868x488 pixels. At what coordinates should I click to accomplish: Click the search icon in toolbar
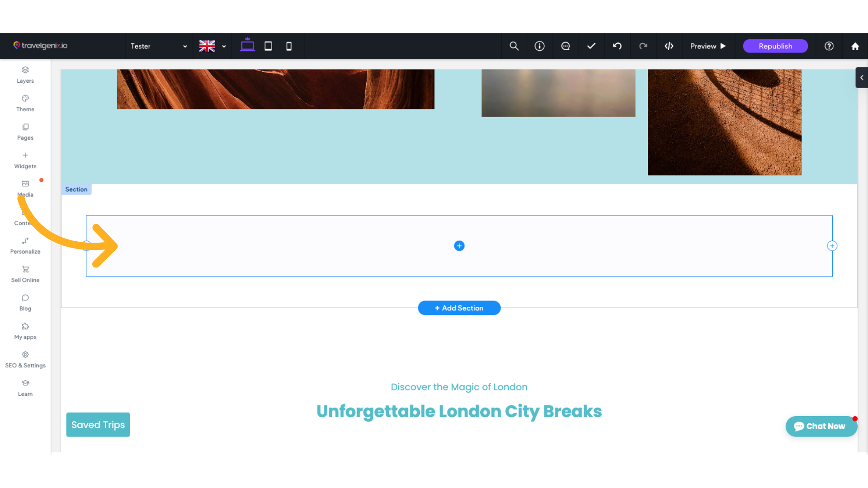click(x=514, y=46)
